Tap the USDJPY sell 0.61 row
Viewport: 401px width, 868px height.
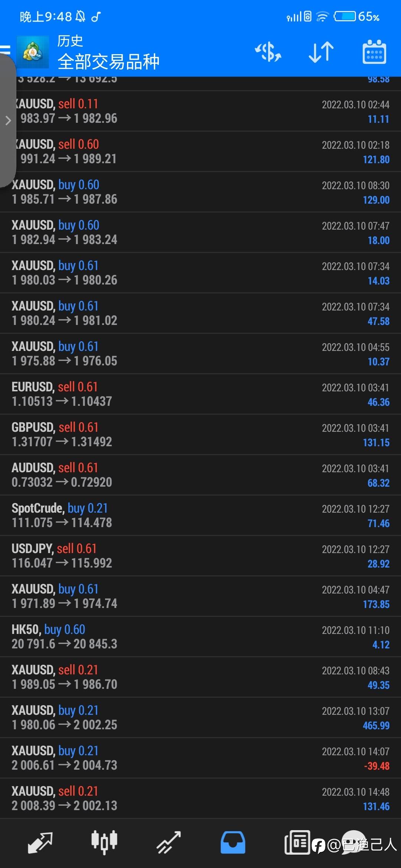tap(200, 556)
